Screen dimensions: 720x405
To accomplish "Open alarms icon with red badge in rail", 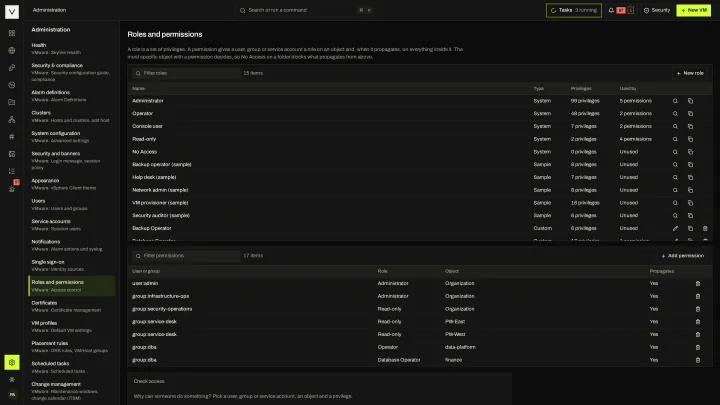I will 12,188.
